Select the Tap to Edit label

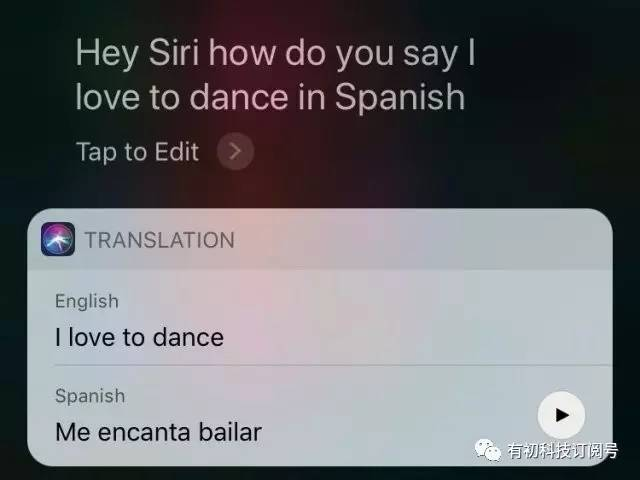coord(138,152)
